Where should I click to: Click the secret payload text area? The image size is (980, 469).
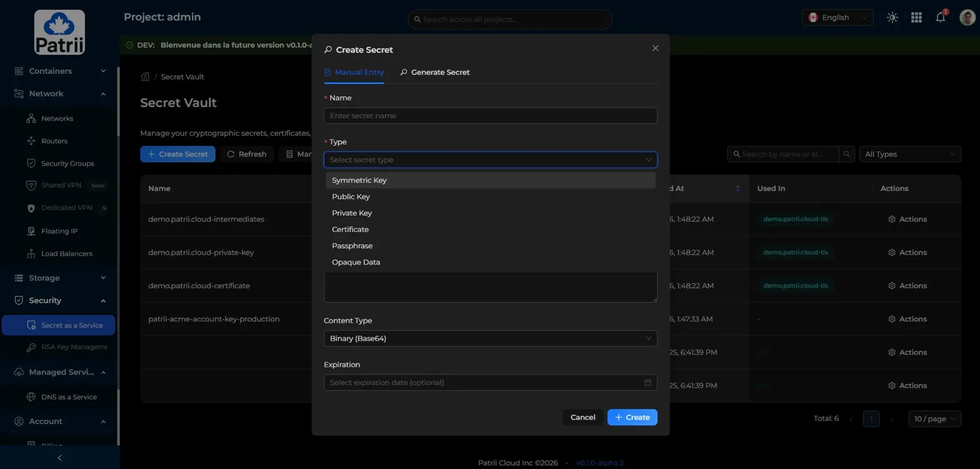pyautogui.click(x=490, y=287)
